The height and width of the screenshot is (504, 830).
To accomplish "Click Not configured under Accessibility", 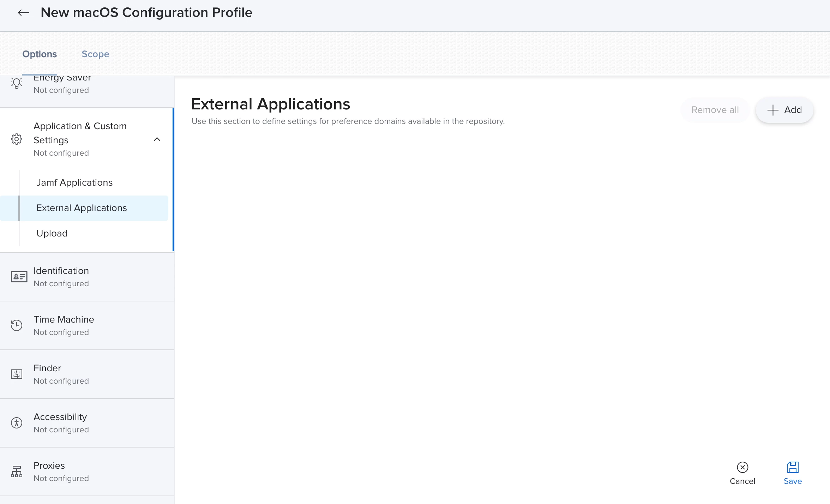I will point(61,430).
